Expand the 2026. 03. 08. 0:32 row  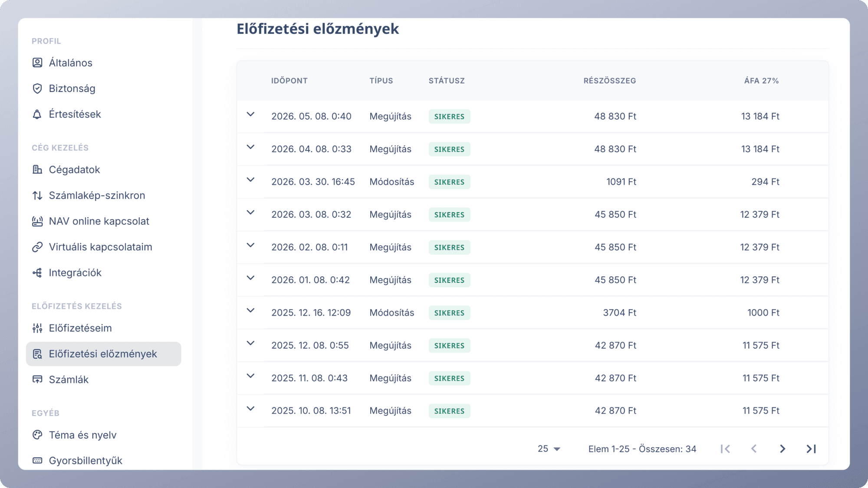click(x=250, y=213)
